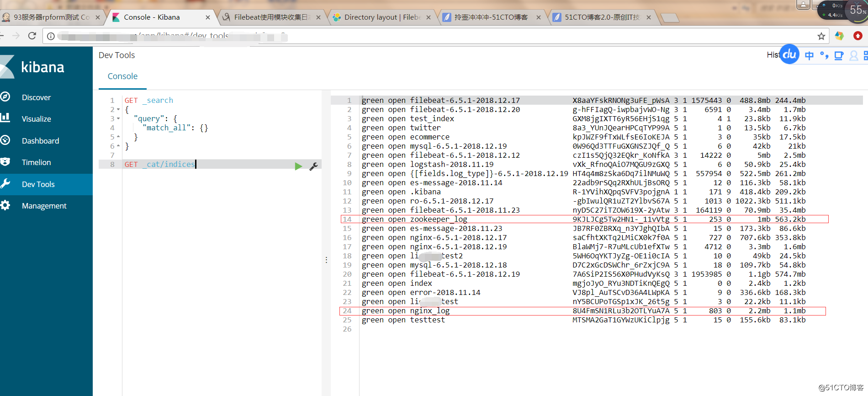Click the "match_all": {} line in editor
868x396 pixels.
click(x=175, y=128)
